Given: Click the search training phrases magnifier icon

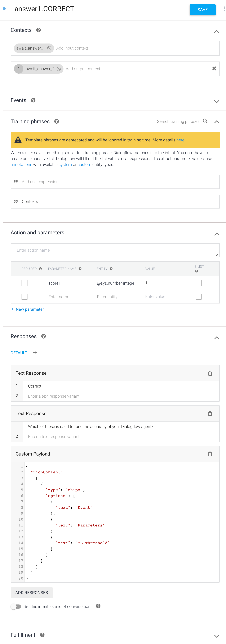Looking at the screenshot, I should 205,121.
